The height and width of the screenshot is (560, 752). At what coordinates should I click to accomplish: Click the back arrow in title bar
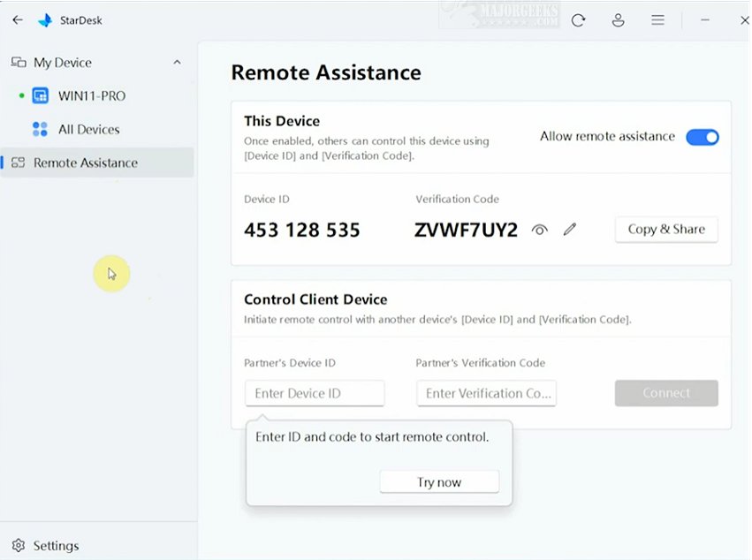tap(18, 19)
